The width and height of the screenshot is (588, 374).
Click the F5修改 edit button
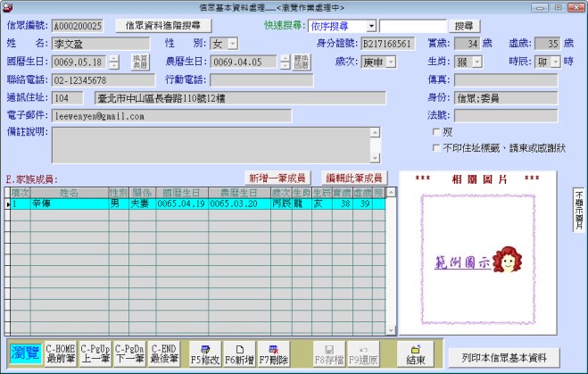point(204,354)
